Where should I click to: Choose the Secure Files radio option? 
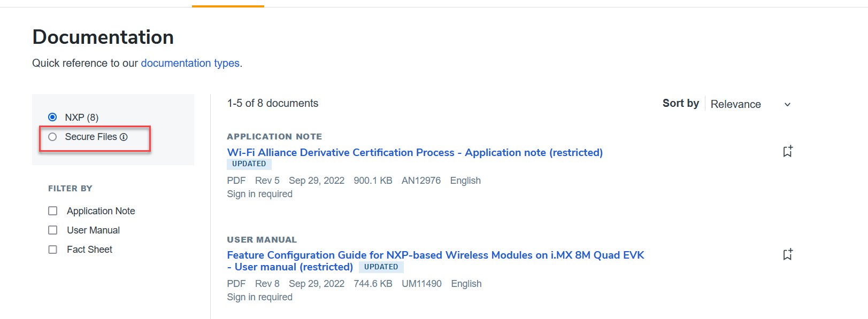52,137
